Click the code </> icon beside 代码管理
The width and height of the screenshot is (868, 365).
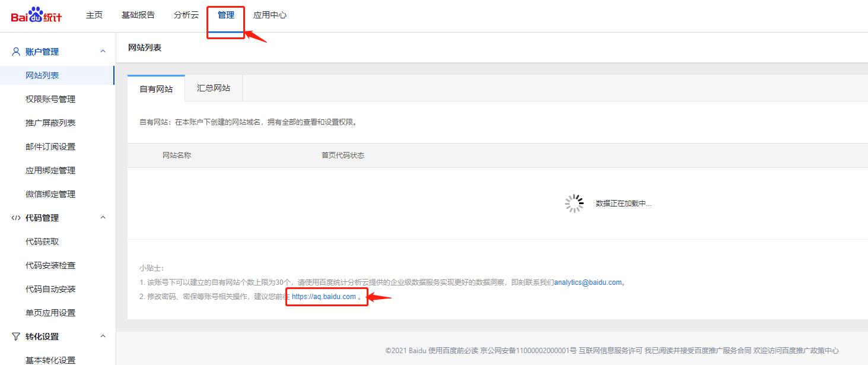click(x=15, y=217)
